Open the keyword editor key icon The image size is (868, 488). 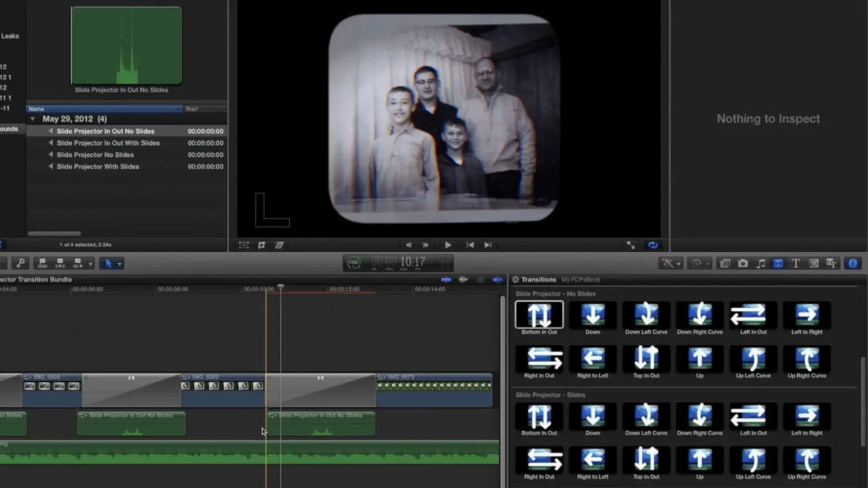(20, 264)
